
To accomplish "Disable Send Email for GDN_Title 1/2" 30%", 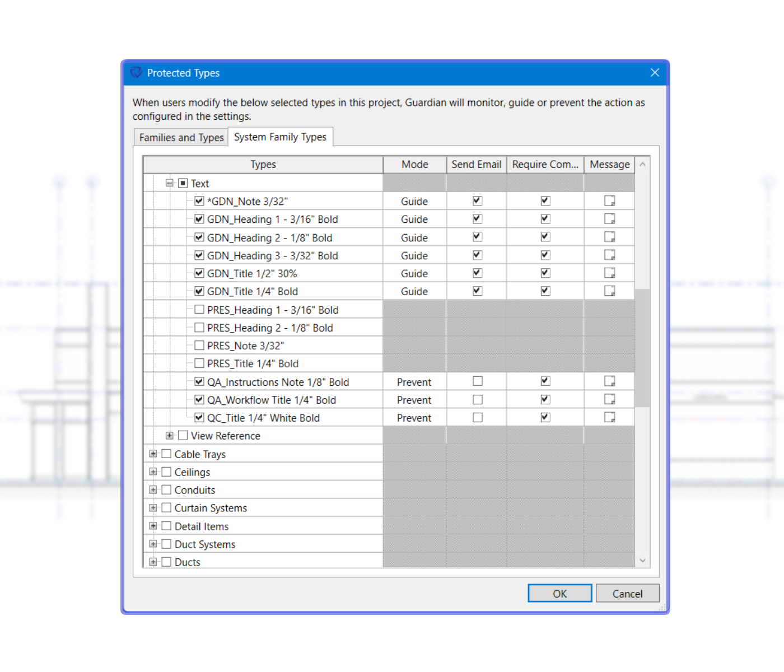I will click(478, 273).
